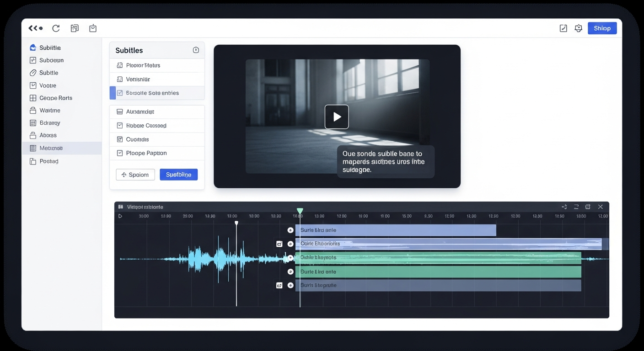Start playback with the play button on video
Viewport: 644px width, 351px height.
point(337,117)
